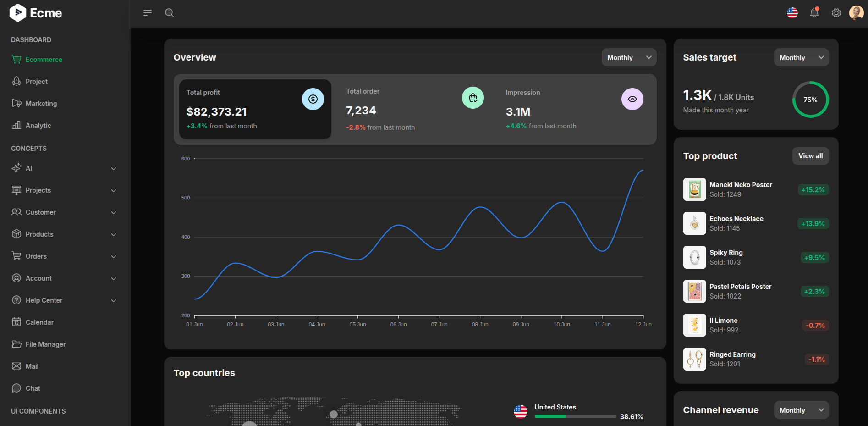Open the US flag language selector
Image resolution: width=868 pixels, height=426 pixels.
tap(792, 13)
